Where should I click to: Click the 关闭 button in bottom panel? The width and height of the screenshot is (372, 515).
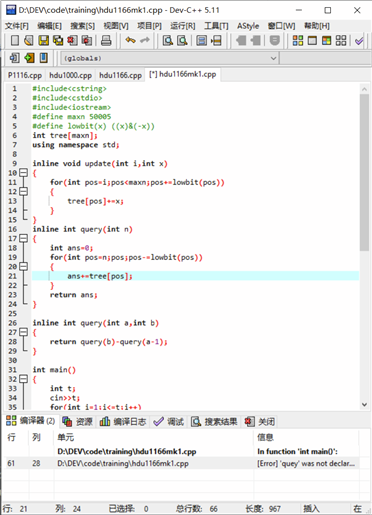click(260, 422)
